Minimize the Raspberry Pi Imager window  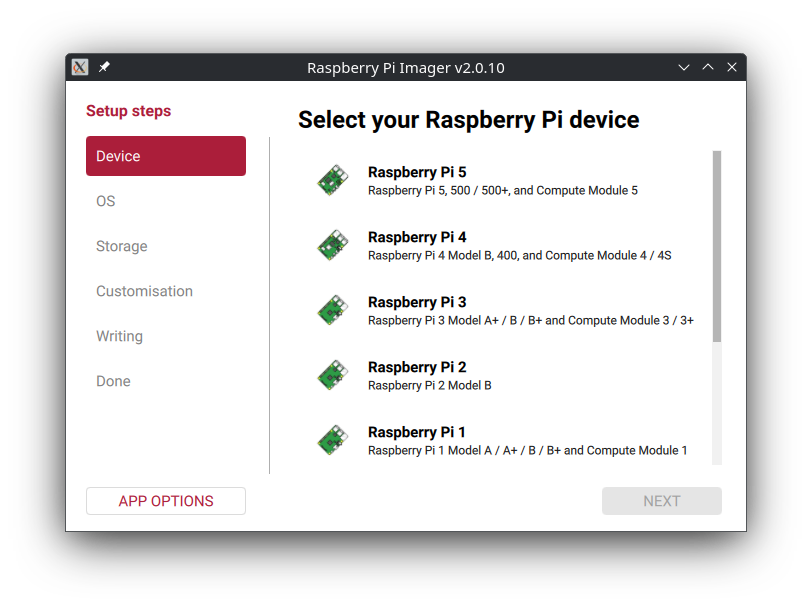coord(684,67)
